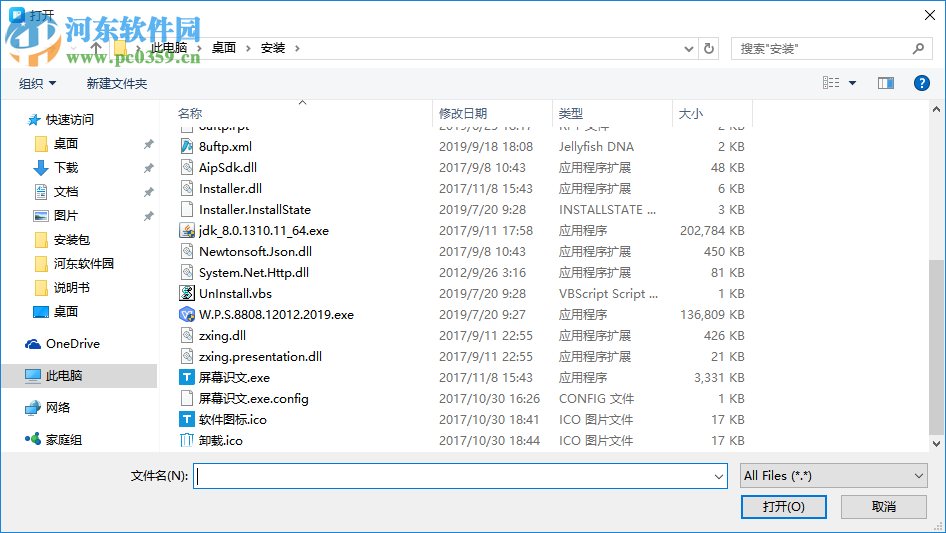Click the Jellyfish DNA type cell
This screenshot has height=533, width=946.
pyautogui.click(x=596, y=147)
